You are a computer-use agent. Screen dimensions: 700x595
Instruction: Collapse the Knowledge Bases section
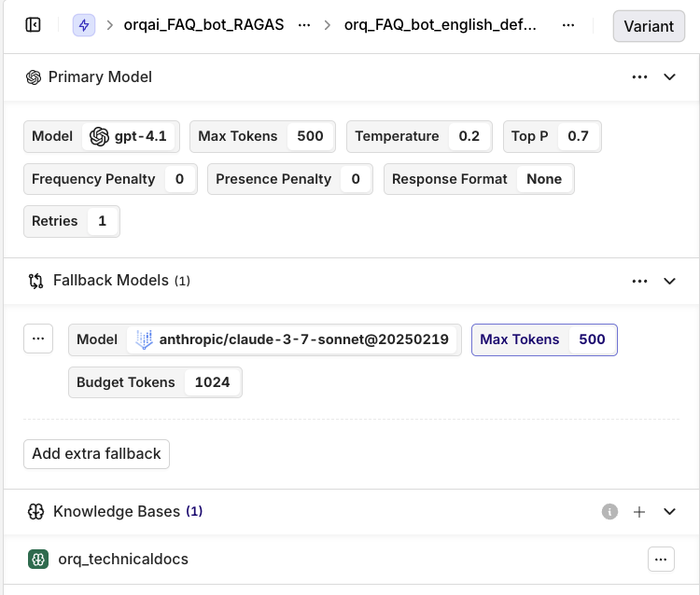[669, 512]
